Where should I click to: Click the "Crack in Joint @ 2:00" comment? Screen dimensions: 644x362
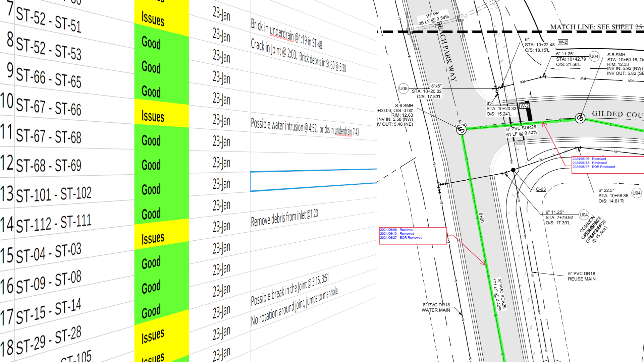298,55
